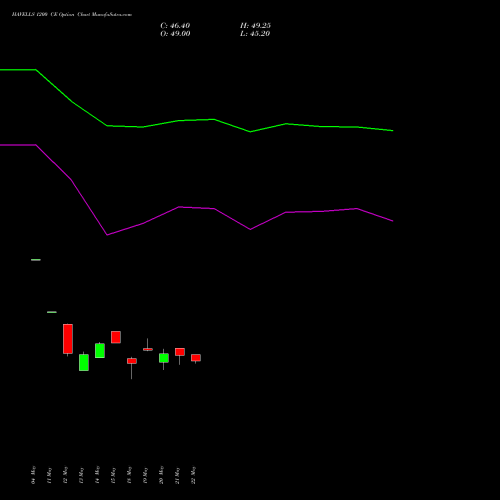This screenshot has height=500, width=500.
Task: Click the green dash marker for 11 May
Action: pos(52,312)
